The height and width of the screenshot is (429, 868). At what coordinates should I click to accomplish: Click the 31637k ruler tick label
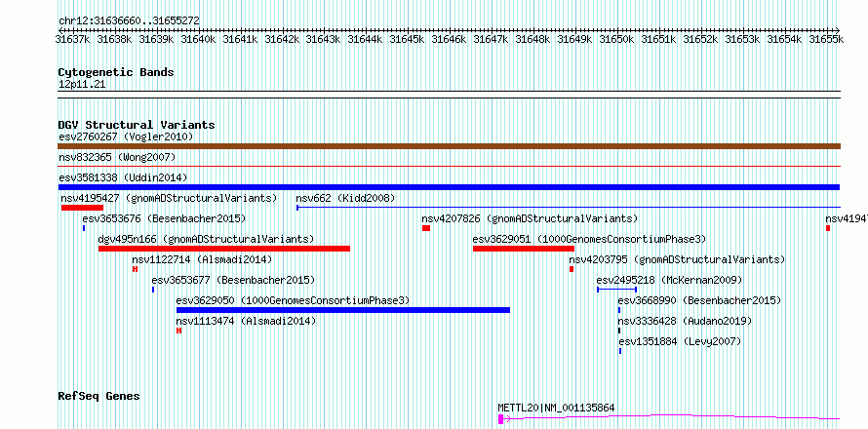(x=73, y=39)
